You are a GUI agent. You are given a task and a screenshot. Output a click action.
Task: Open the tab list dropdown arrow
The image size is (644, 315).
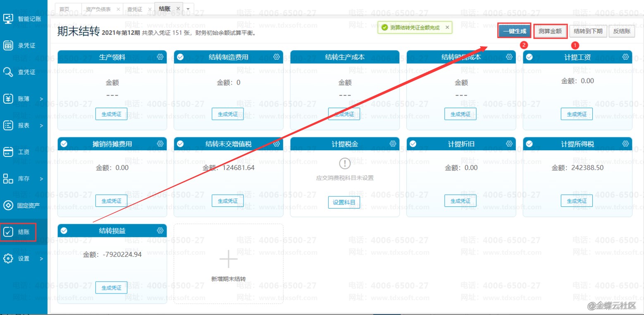tap(188, 9)
